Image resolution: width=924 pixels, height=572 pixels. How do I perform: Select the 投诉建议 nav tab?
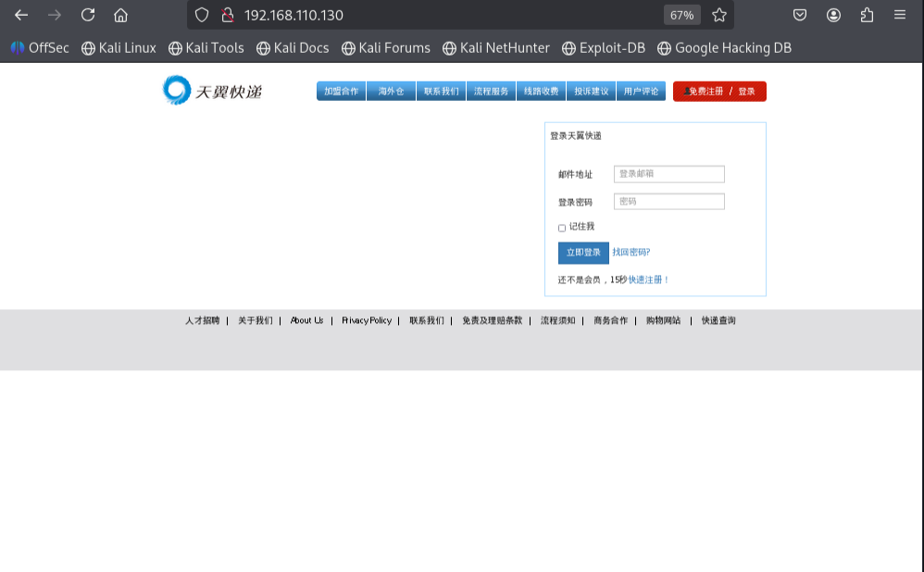(x=591, y=92)
